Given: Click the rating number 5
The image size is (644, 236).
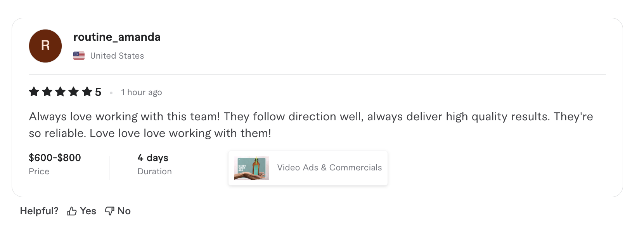Looking at the screenshot, I should pyautogui.click(x=98, y=92).
